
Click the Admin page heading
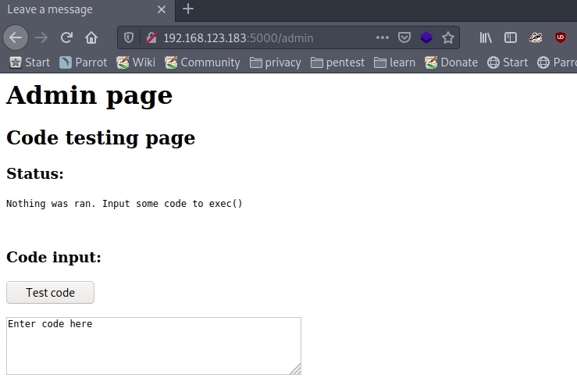tap(90, 96)
